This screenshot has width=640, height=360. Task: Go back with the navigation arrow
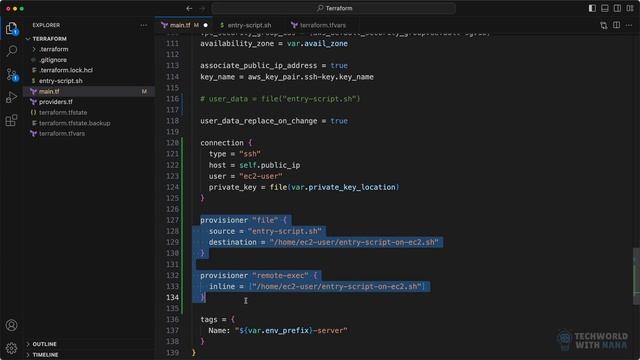click(x=189, y=8)
